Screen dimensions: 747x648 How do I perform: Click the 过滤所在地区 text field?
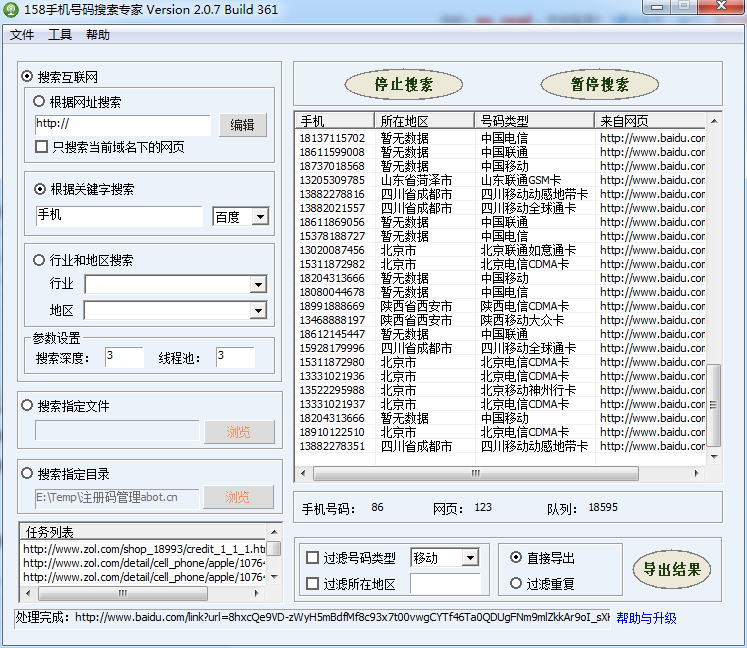(x=445, y=583)
